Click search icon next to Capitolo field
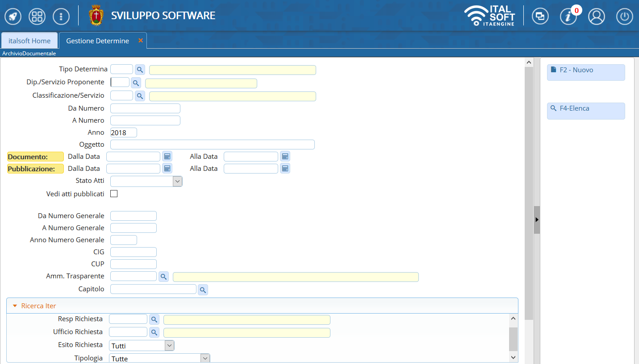The image size is (639, 364). [203, 290]
